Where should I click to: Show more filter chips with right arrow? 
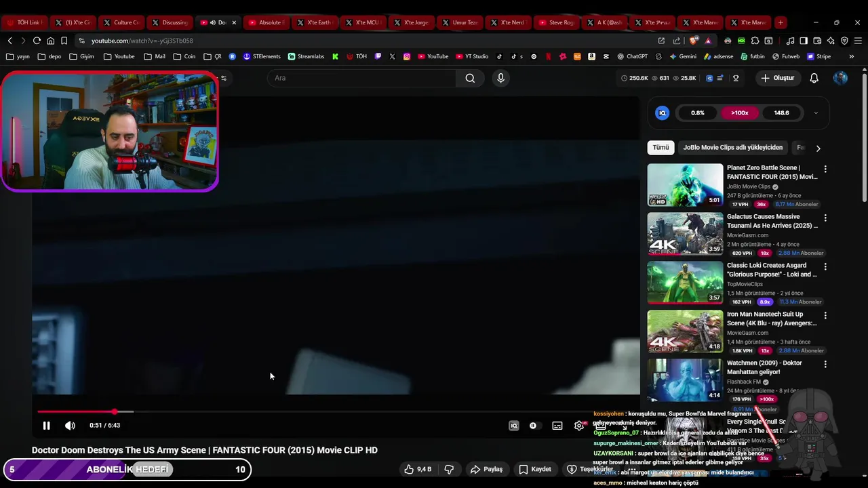(x=818, y=148)
